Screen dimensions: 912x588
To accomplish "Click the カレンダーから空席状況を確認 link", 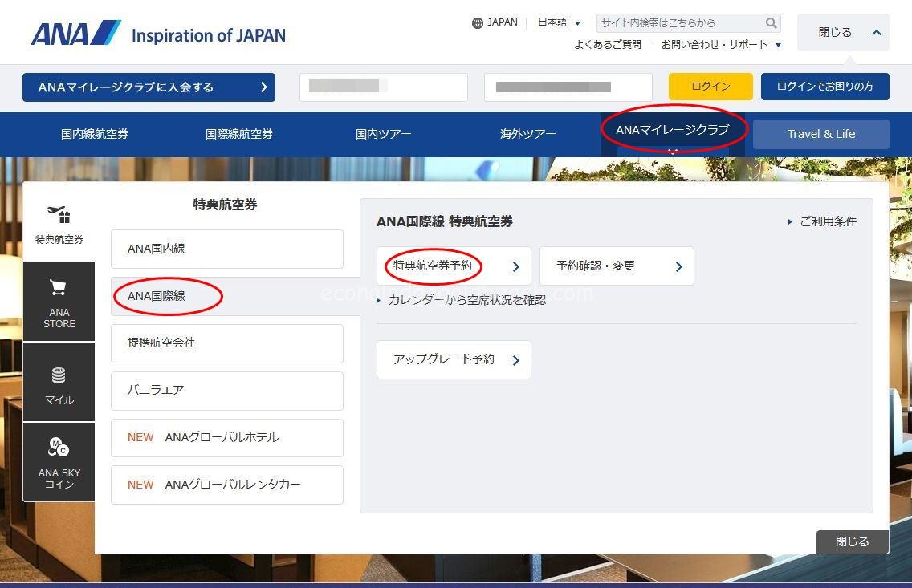I will click(466, 300).
